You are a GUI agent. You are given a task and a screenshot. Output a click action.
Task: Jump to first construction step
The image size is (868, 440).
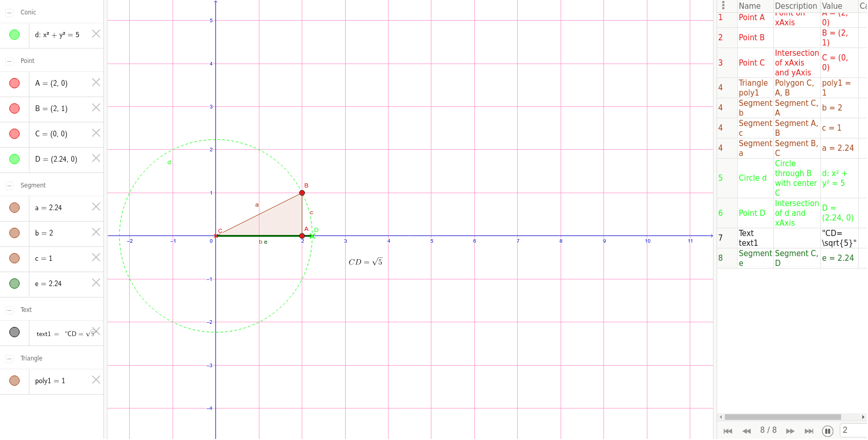tap(728, 431)
